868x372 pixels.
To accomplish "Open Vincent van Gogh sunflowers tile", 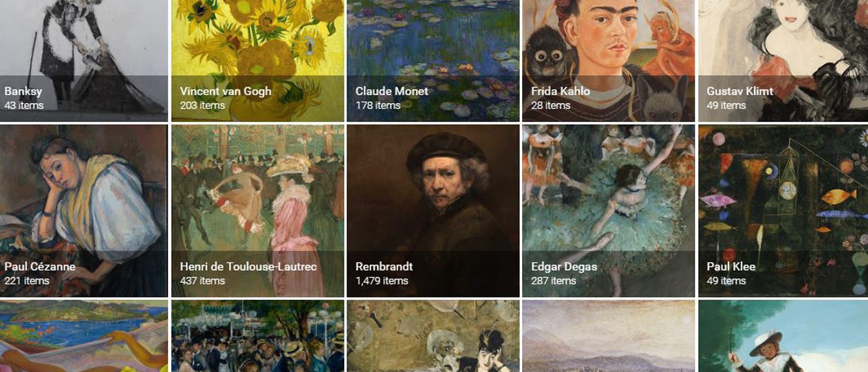I will point(258,60).
